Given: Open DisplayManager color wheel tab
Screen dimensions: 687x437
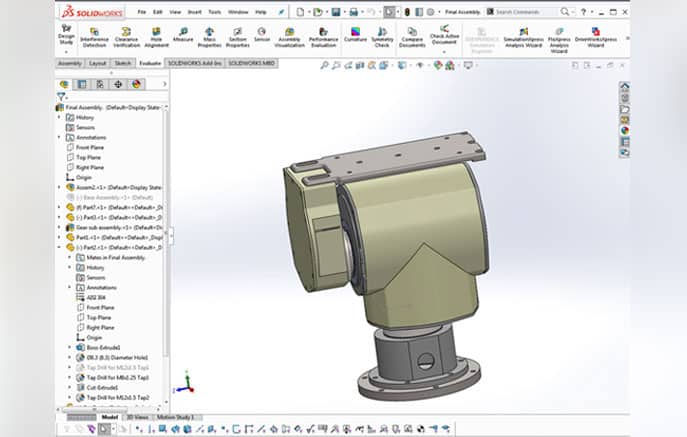Looking at the screenshot, I should (x=136, y=84).
